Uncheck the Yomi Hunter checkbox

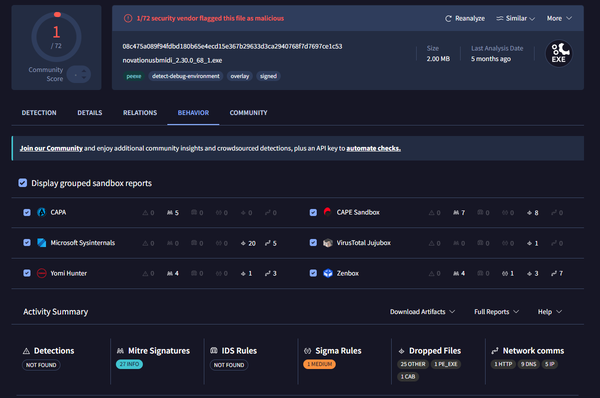click(27, 273)
